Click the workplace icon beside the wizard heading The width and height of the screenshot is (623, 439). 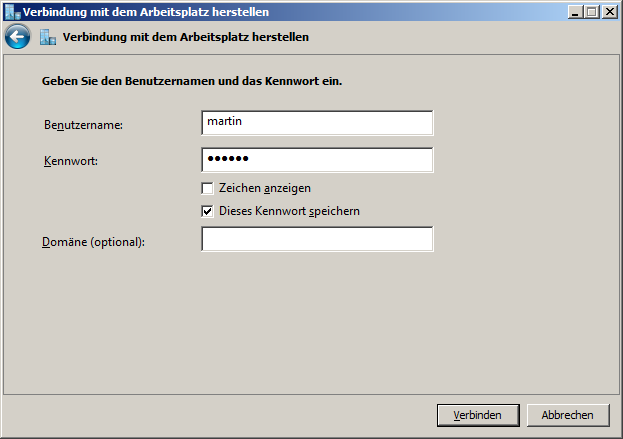(48, 37)
